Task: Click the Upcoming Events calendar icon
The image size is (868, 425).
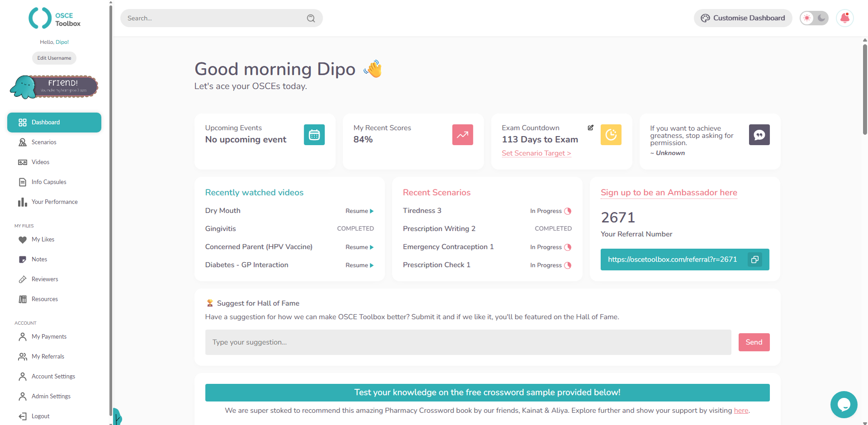Action: click(x=314, y=135)
